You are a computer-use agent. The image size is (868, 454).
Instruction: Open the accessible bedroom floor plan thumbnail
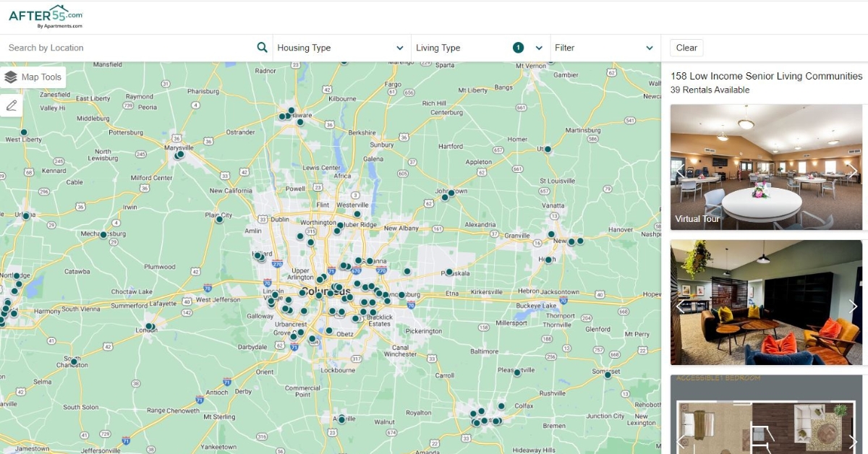765,419
